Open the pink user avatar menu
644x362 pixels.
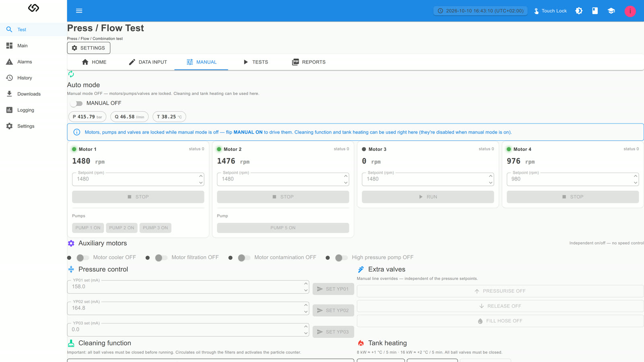click(x=630, y=11)
